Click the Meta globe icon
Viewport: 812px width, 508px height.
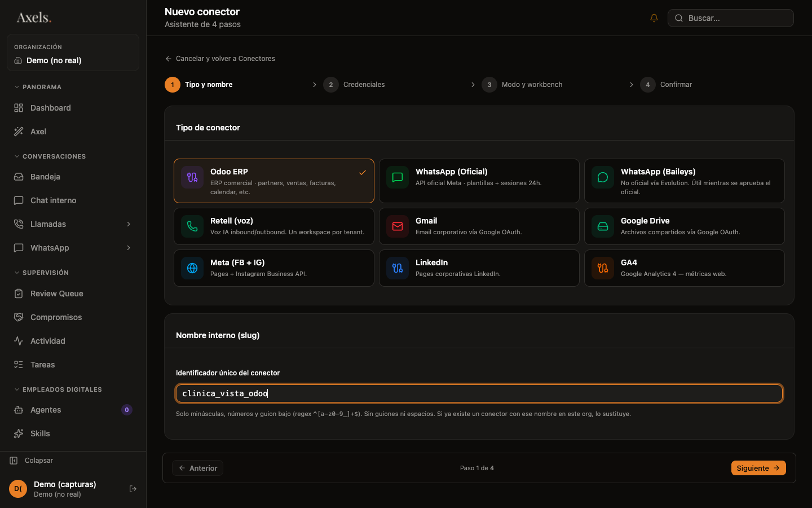pyautogui.click(x=192, y=268)
